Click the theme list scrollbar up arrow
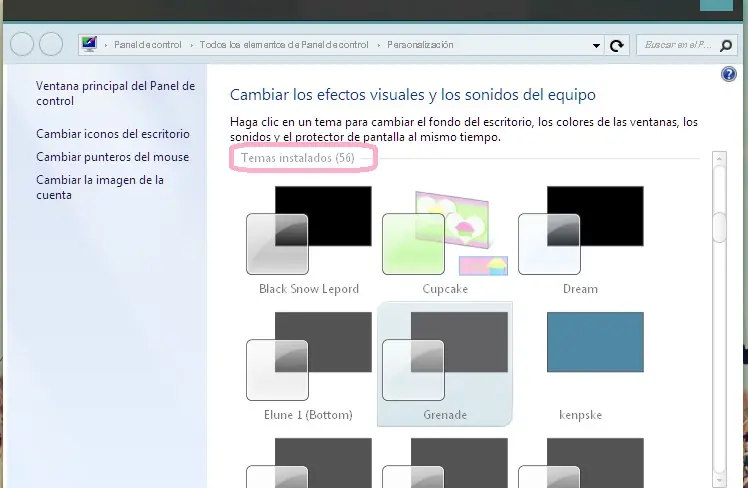Viewport: 748px width, 488px height. coord(719,158)
